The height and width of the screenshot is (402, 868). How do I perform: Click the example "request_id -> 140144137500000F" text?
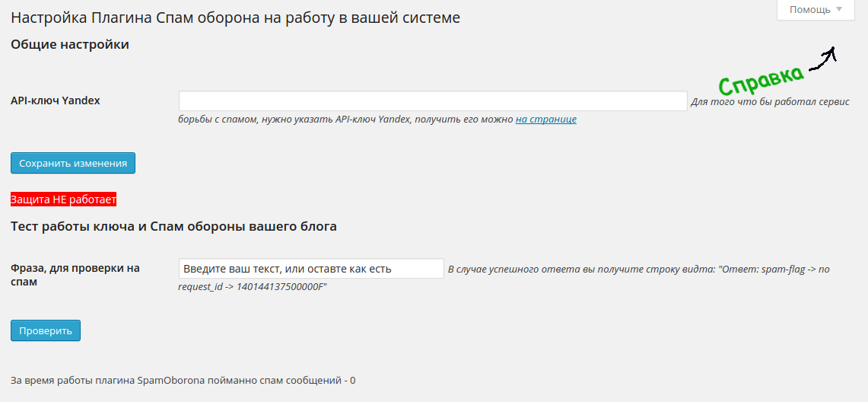click(252, 287)
